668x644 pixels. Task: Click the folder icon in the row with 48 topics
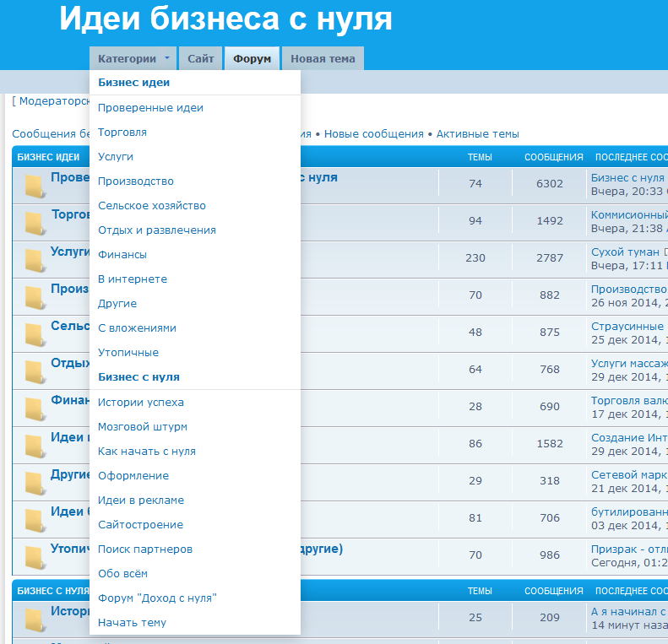pyautogui.click(x=35, y=334)
